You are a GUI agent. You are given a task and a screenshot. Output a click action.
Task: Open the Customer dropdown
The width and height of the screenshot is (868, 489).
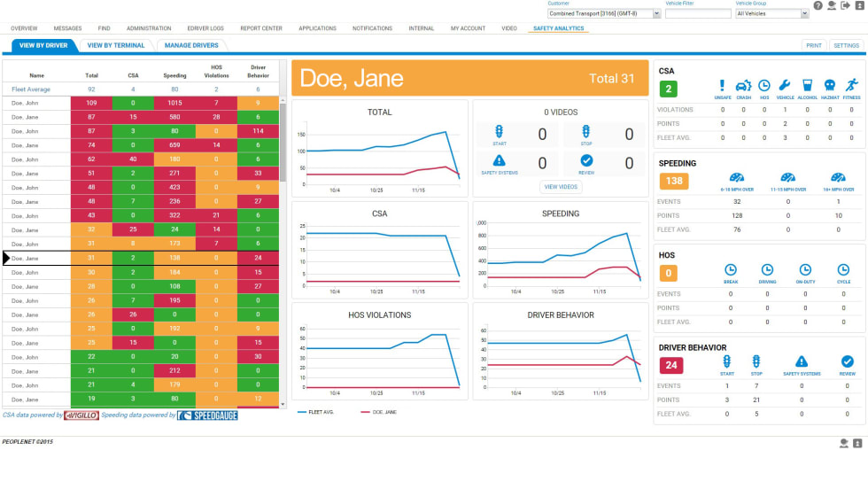tap(605, 14)
